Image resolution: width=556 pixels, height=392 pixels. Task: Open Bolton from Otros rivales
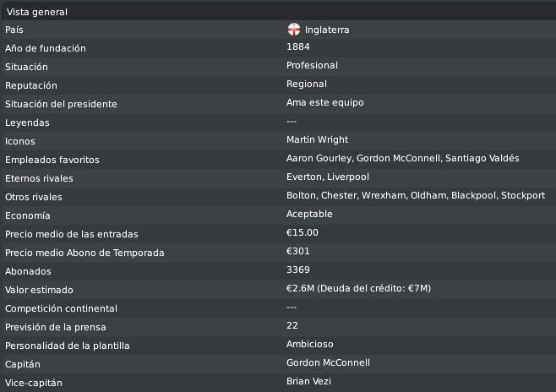[302, 195]
